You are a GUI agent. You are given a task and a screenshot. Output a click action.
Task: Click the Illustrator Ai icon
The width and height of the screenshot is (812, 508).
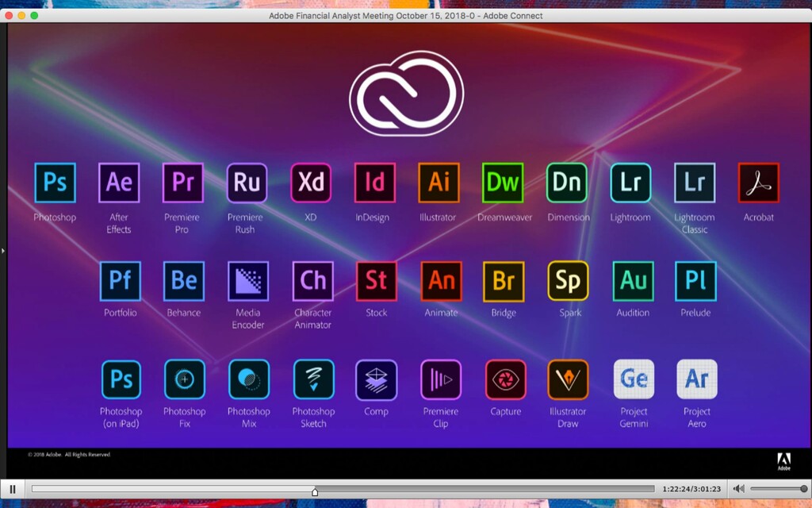tap(439, 183)
